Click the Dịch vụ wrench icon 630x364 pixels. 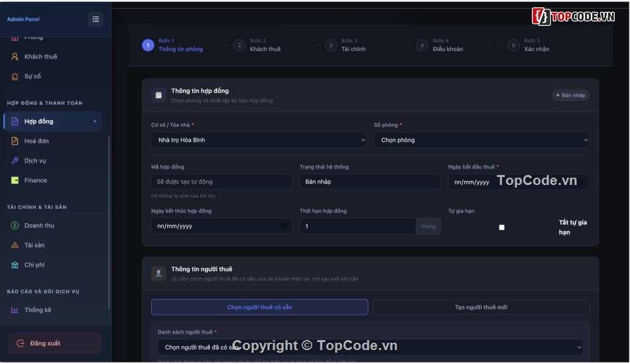point(15,160)
